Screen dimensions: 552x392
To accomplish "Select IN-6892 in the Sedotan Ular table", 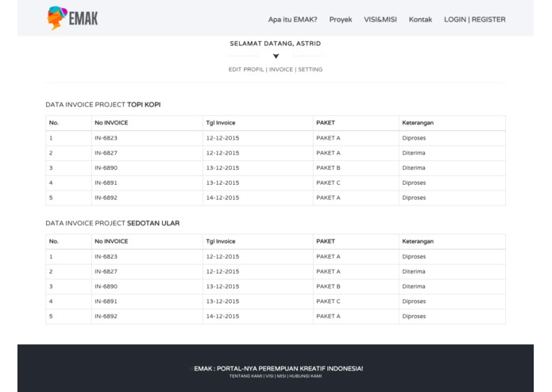I will pyautogui.click(x=106, y=316).
